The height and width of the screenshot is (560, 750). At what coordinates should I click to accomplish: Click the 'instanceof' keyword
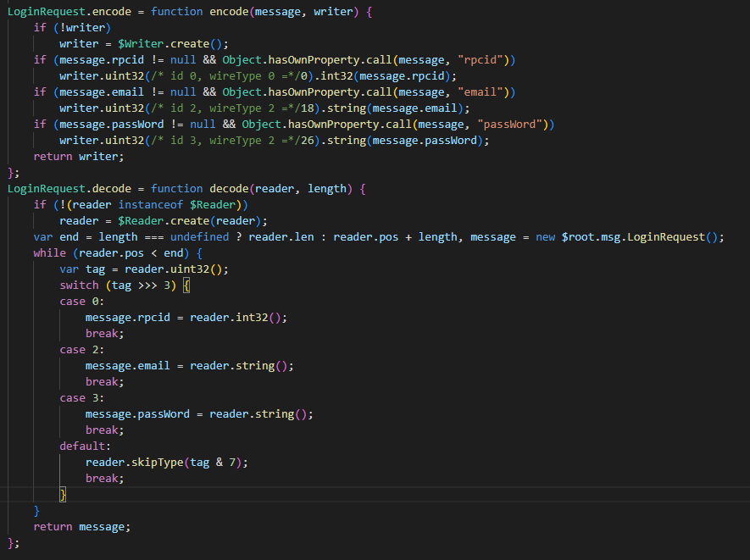pyautogui.click(x=150, y=205)
